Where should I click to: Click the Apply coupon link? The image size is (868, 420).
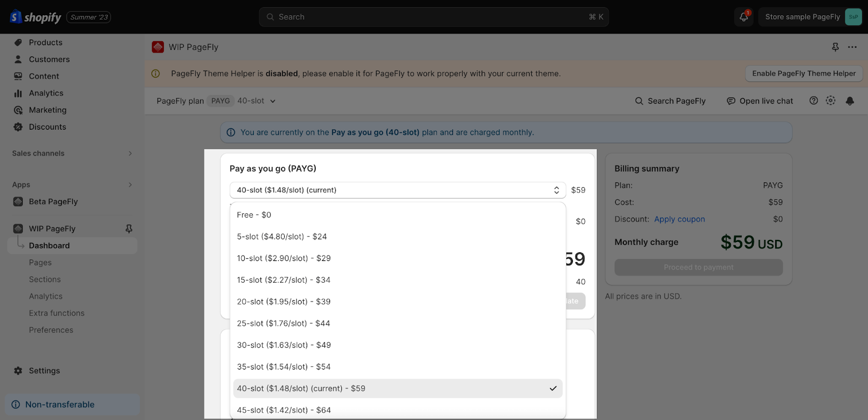pos(679,219)
